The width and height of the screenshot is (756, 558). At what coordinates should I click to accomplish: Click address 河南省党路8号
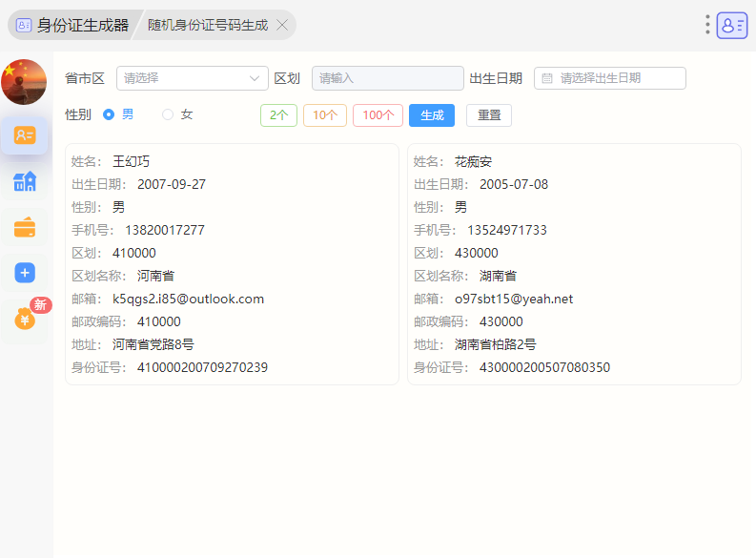(153, 344)
